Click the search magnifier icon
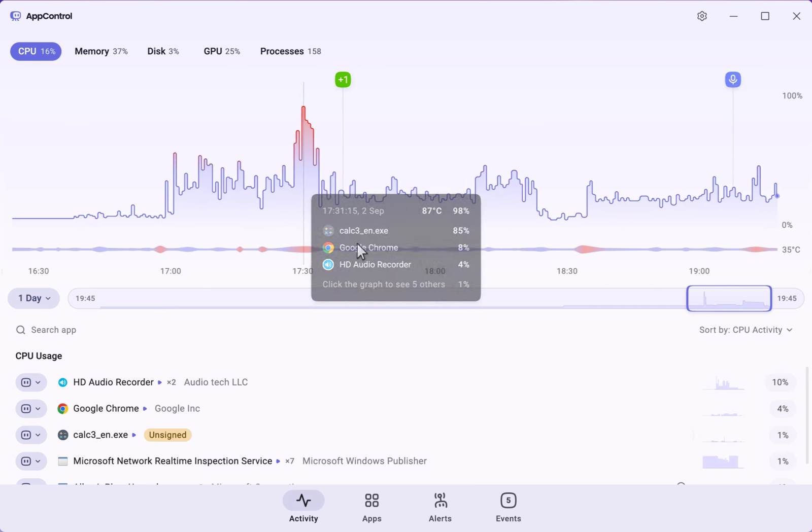 tap(20, 330)
